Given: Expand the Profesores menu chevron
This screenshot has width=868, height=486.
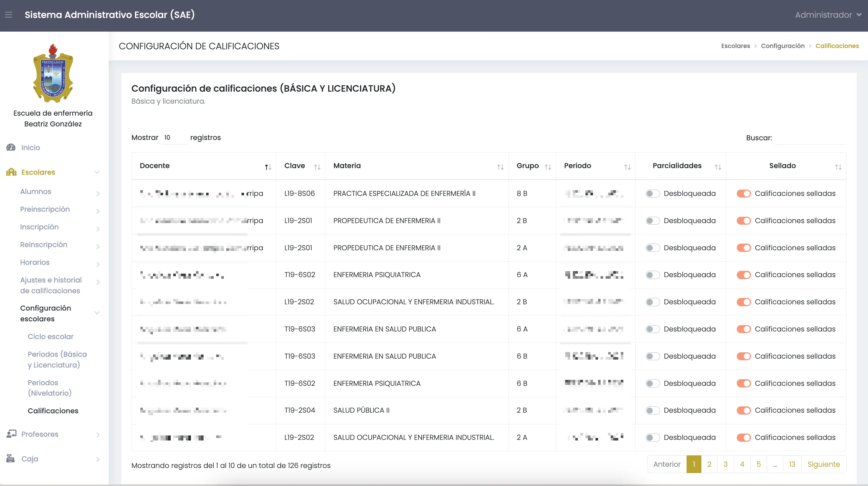Looking at the screenshot, I should tap(98, 434).
